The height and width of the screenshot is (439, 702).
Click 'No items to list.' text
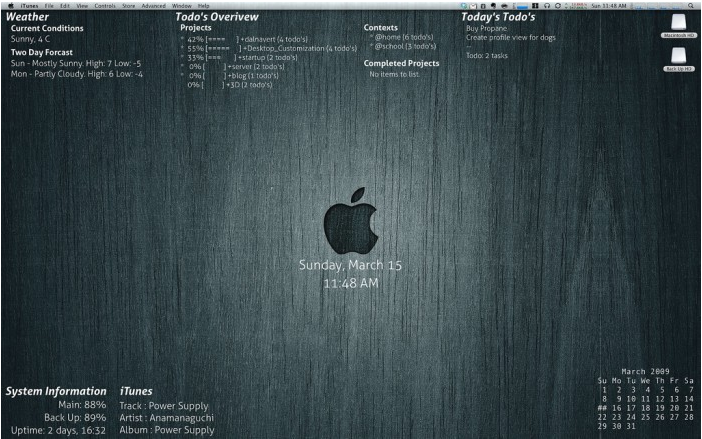tap(394, 74)
